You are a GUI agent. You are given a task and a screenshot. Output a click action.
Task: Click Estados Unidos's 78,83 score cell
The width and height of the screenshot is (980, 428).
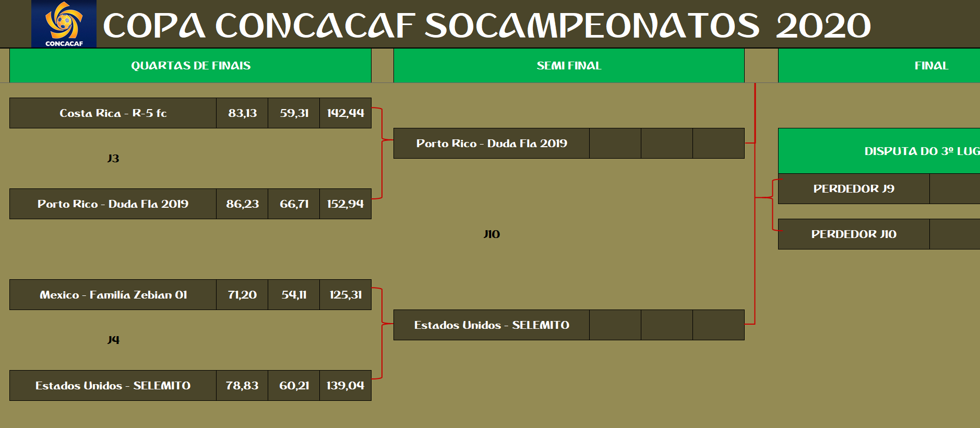click(242, 386)
